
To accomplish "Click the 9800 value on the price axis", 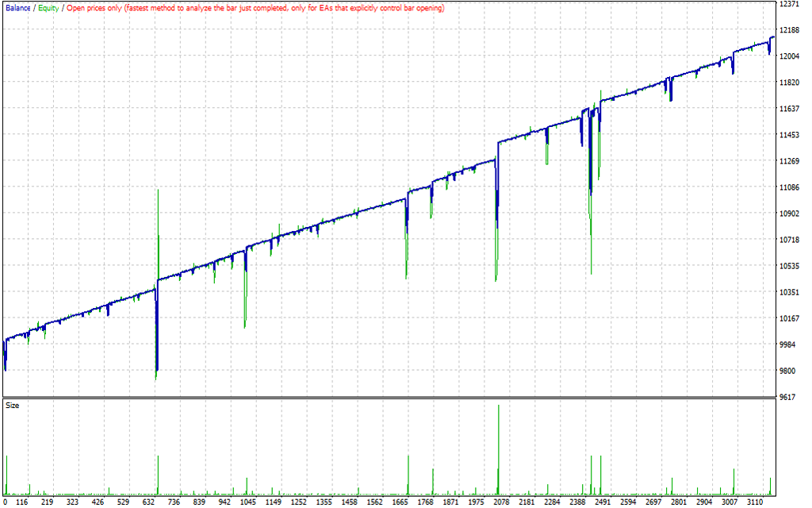I will [790, 371].
